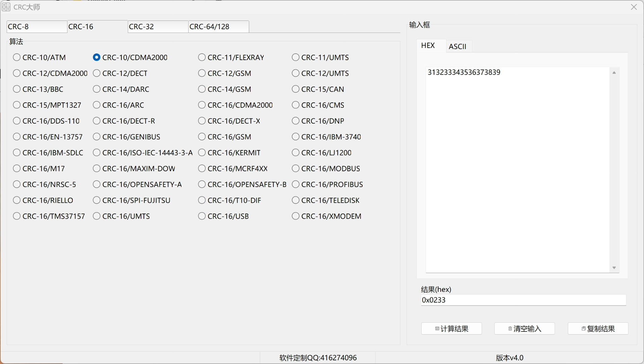
Task: Select the CRC-16/MODBUS radio button
Action: click(x=296, y=169)
